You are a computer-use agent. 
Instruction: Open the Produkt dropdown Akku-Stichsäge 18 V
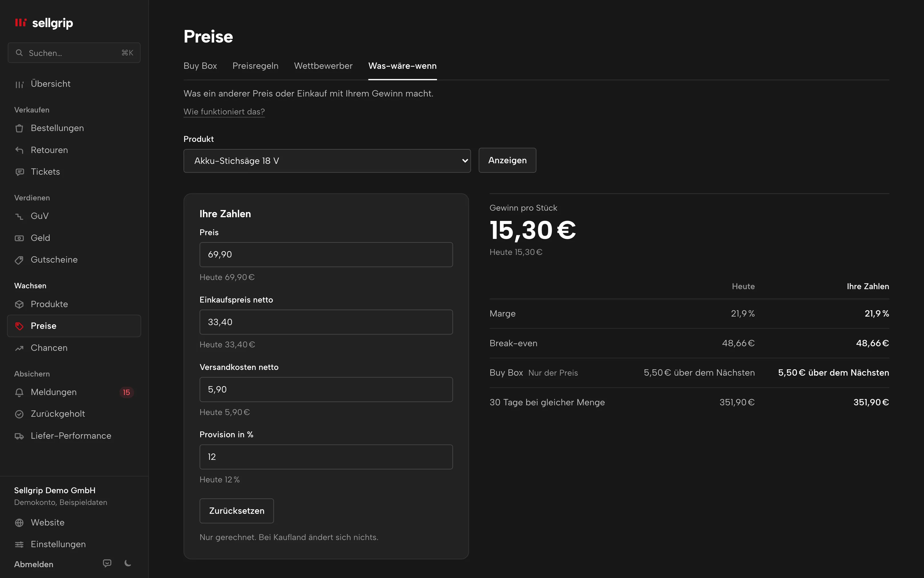click(327, 161)
